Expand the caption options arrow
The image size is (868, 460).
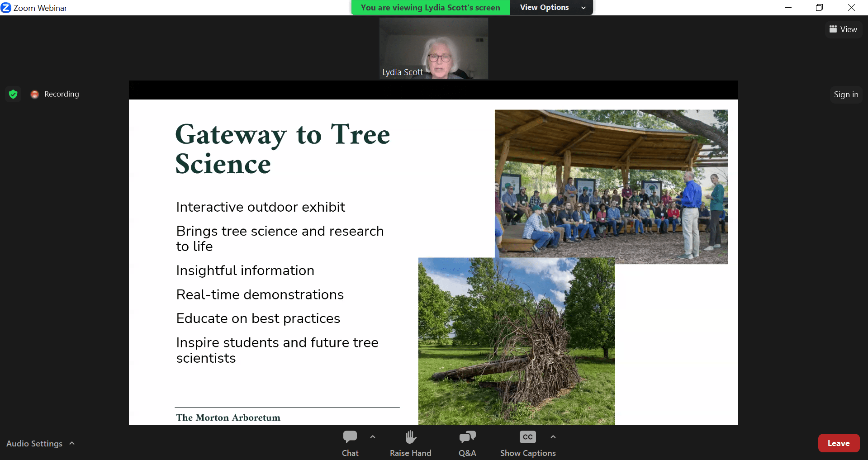tap(553, 437)
